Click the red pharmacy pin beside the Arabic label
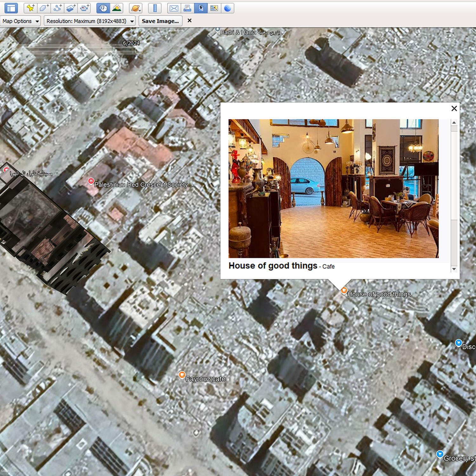The image size is (476, 476). point(6,170)
